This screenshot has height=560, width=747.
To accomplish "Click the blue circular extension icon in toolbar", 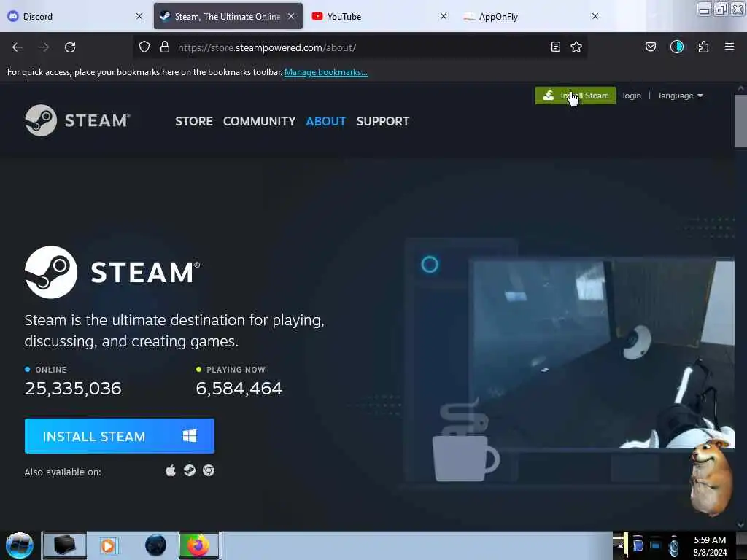I will (677, 47).
